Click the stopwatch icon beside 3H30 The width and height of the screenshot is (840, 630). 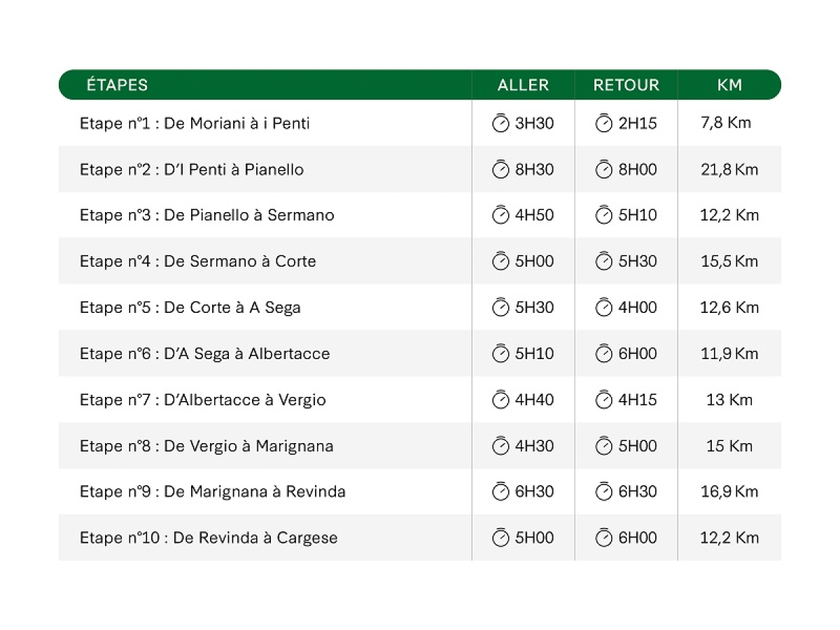pos(500,123)
